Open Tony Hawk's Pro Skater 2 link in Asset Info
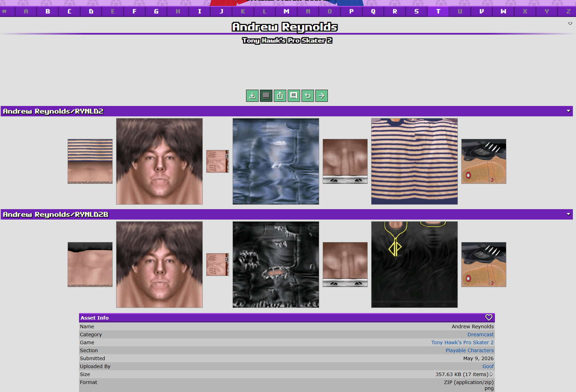 click(462, 342)
